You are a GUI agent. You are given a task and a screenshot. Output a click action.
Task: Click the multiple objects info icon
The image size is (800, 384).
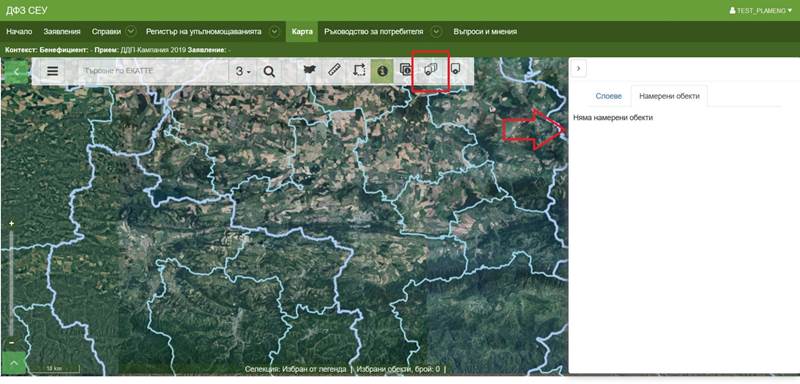tap(406, 71)
